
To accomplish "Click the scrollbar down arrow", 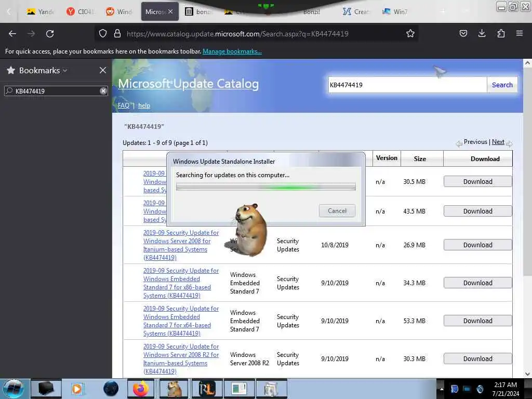I will pyautogui.click(x=527, y=374).
